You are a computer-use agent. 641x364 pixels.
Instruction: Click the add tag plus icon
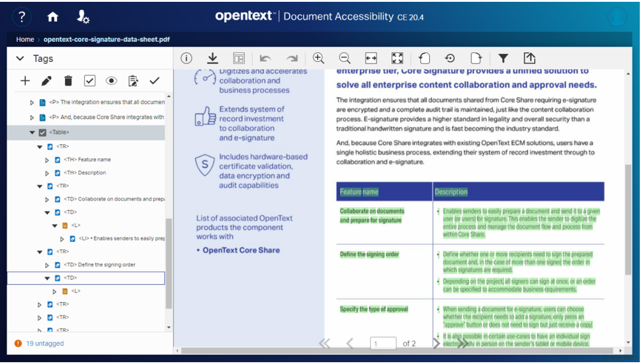click(x=25, y=81)
